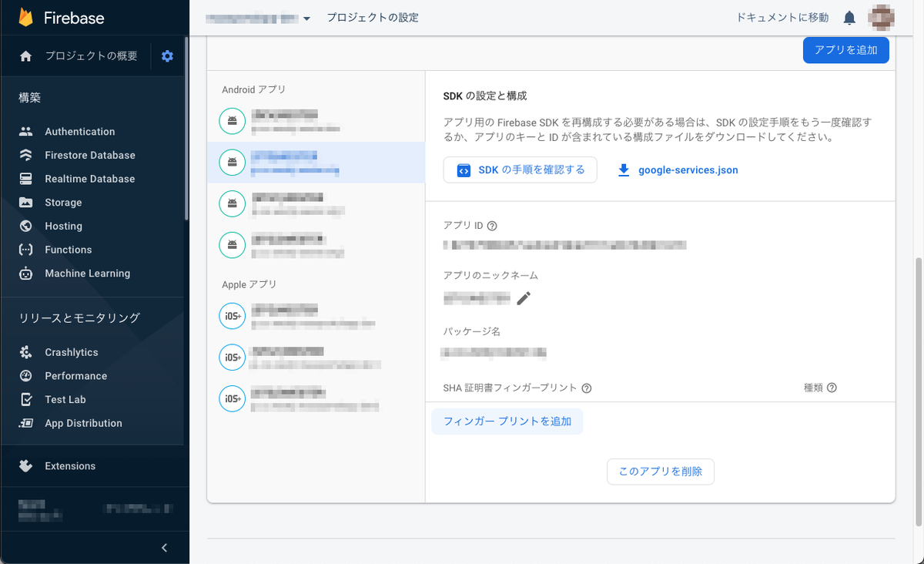Image resolution: width=924 pixels, height=564 pixels.
Task: Click help icon next to アプリ ID
Action: click(x=493, y=226)
